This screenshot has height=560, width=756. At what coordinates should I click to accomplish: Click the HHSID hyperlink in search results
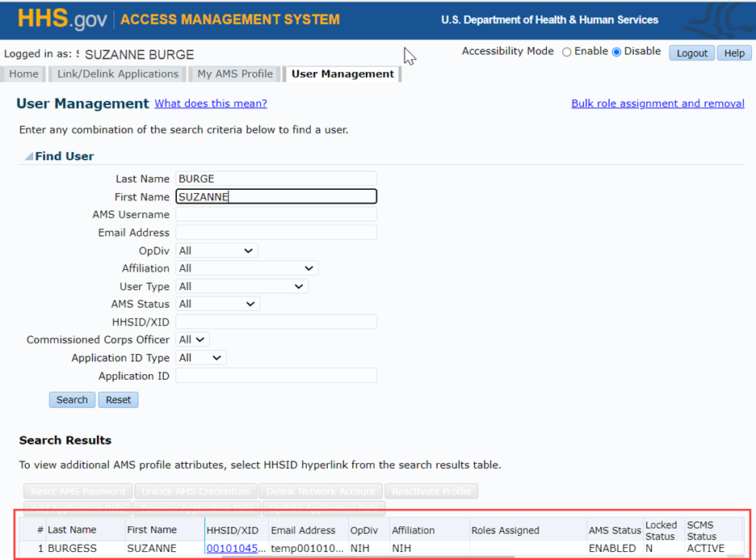(x=236, y=549)
